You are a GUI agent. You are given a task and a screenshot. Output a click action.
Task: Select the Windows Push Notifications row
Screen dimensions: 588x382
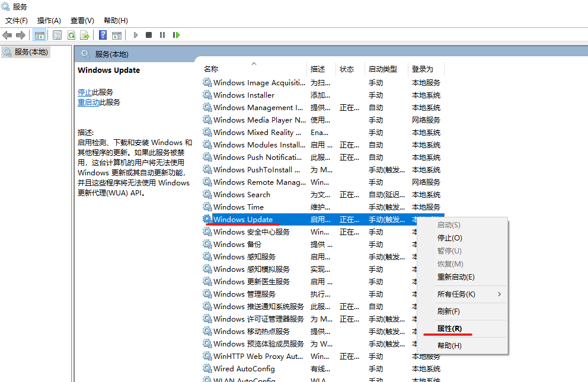323,158
